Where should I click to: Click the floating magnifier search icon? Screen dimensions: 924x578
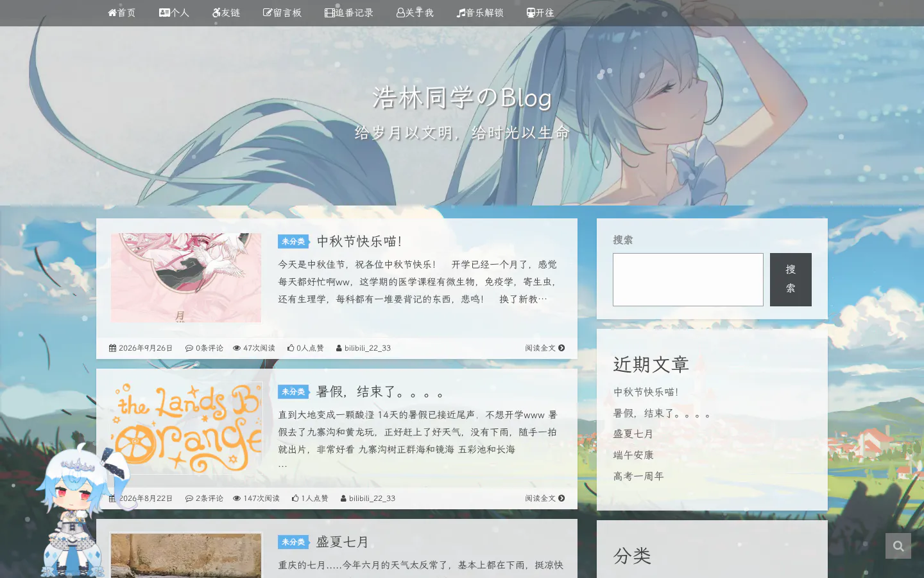898,546
